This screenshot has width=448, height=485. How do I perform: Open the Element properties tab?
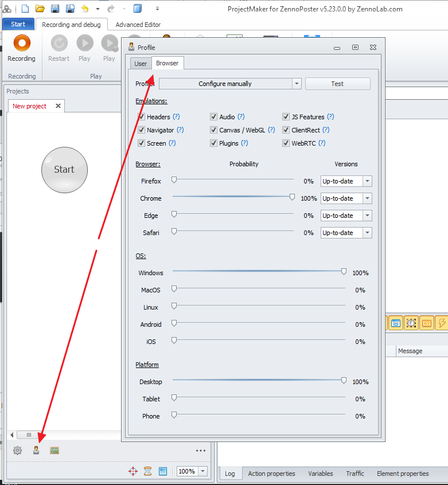pyautogui.click(x=403, y=474)
